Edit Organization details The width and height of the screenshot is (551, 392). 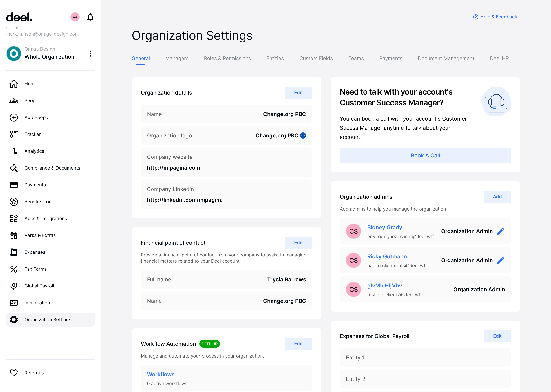tap(298, 93)
